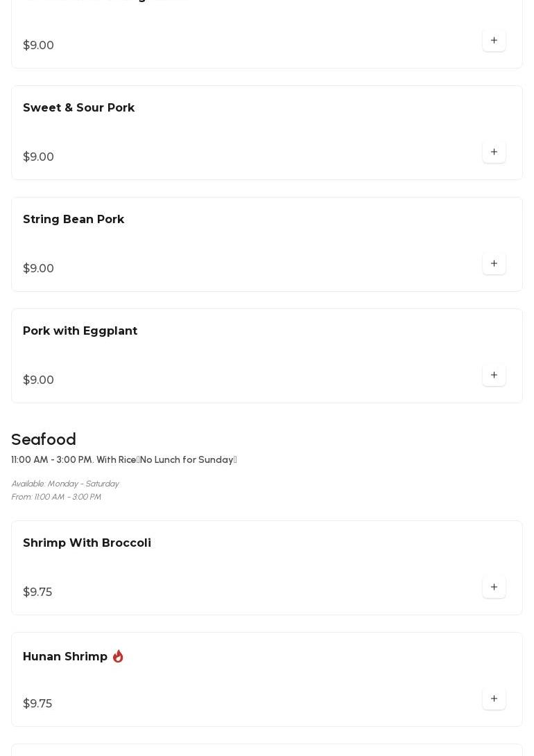This screenshot has height=756, width=534.
Task: Click String Bean Pork's $9.00 price
Action: click(x=38, y=269)
